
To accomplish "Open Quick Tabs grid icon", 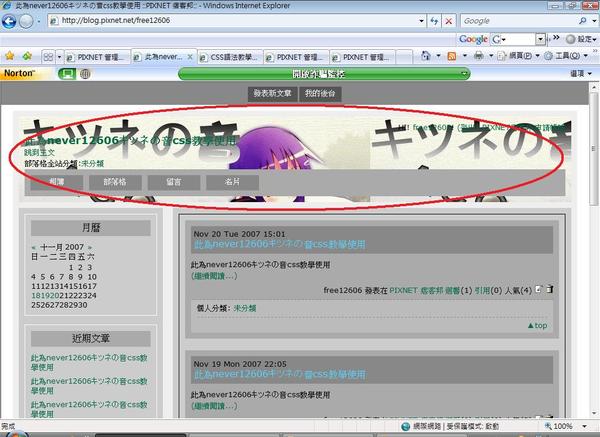I will [x=48, y=57].
